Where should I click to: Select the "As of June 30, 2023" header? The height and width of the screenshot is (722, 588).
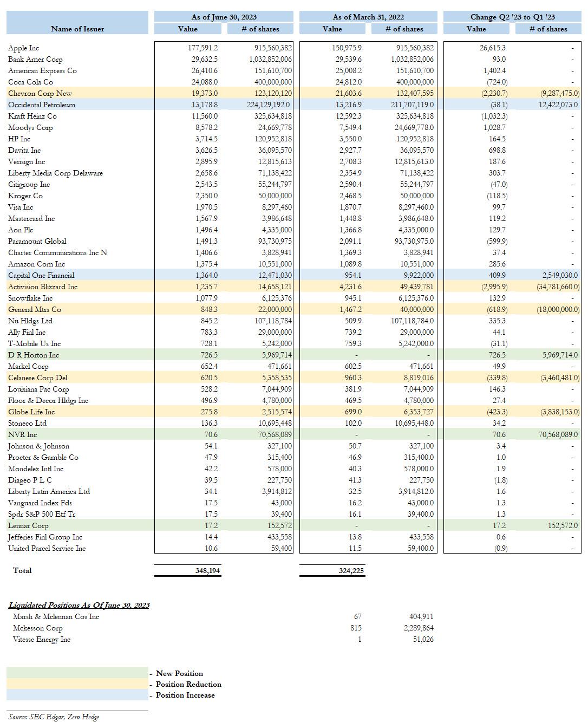pos(224,17)
